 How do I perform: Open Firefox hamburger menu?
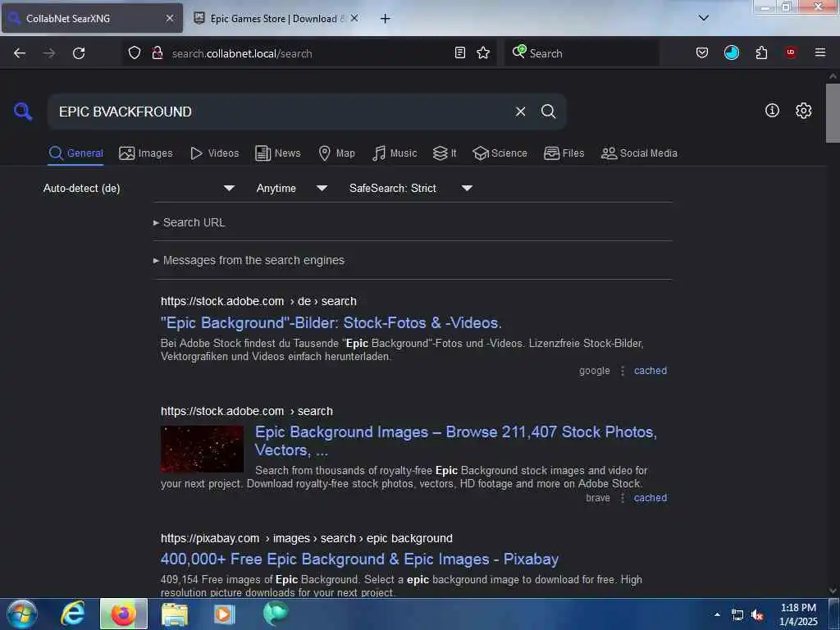pyautogui.click(x=820, y=52)
